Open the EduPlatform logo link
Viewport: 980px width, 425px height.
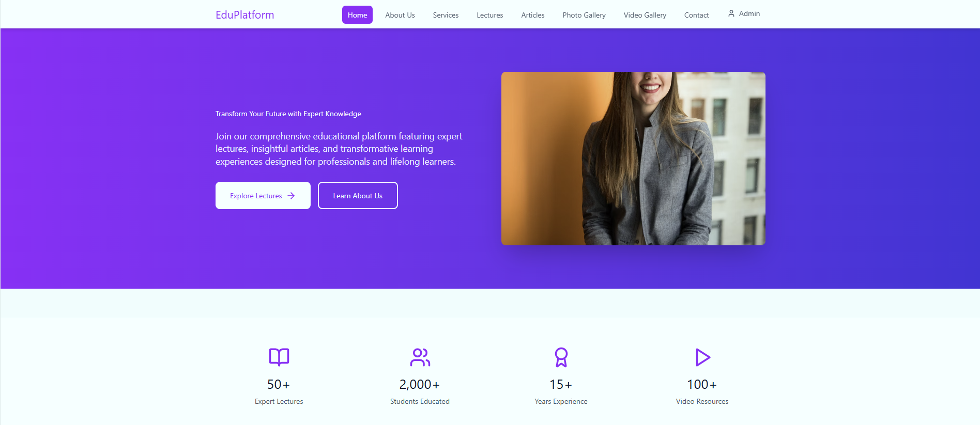[245, 15]
